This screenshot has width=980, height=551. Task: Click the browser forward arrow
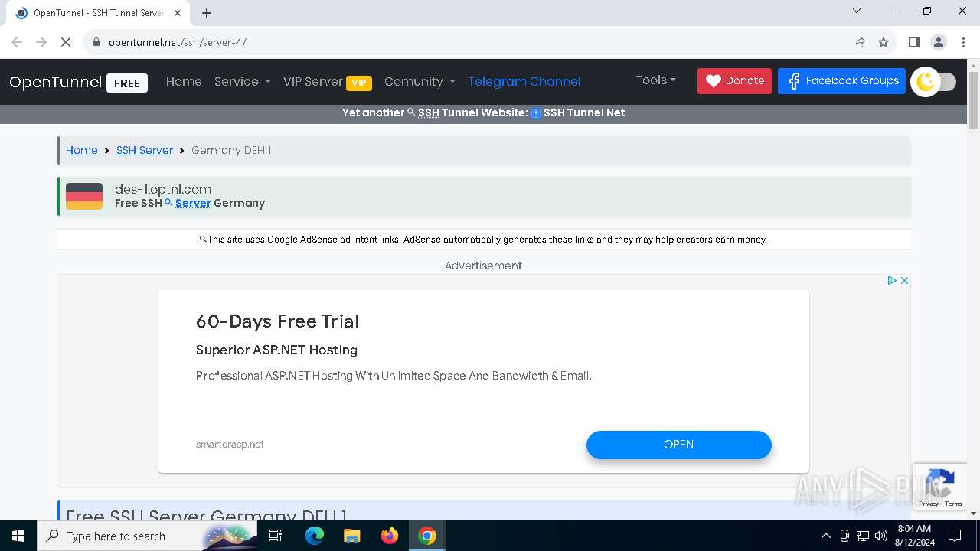tap(41, 42)
